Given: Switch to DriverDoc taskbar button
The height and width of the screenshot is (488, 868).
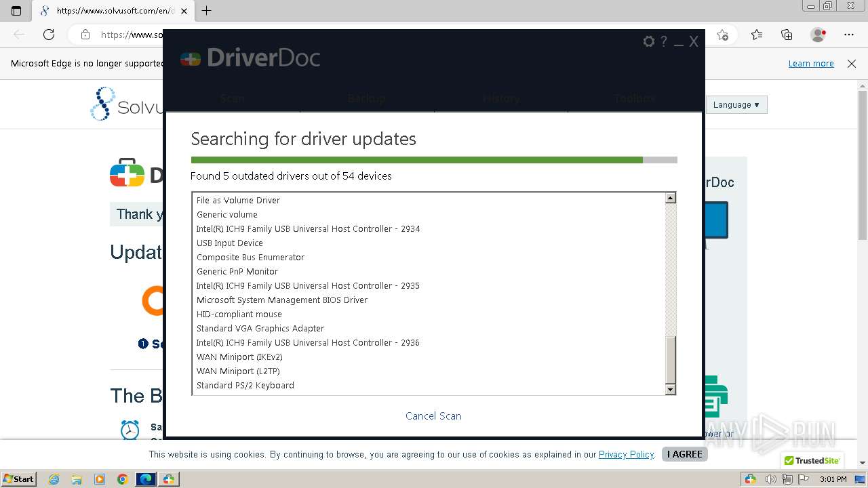Looking at the screenshot, I should coord(168,479).
